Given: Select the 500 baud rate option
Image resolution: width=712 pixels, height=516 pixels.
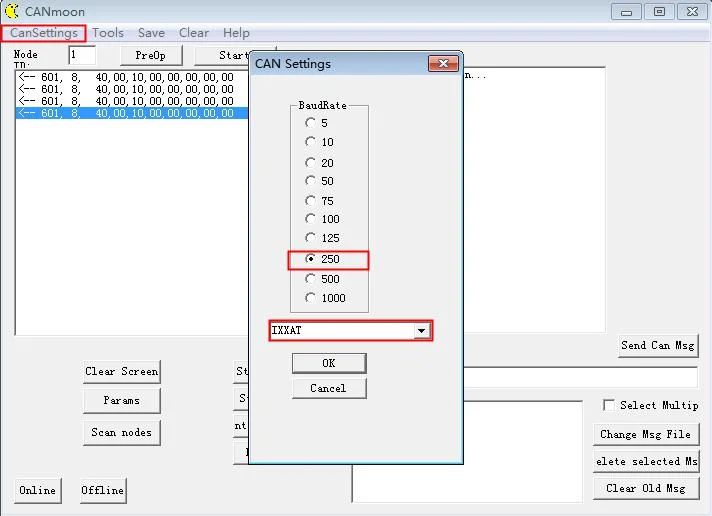Looking at the screenshot, I should [310, 278].
